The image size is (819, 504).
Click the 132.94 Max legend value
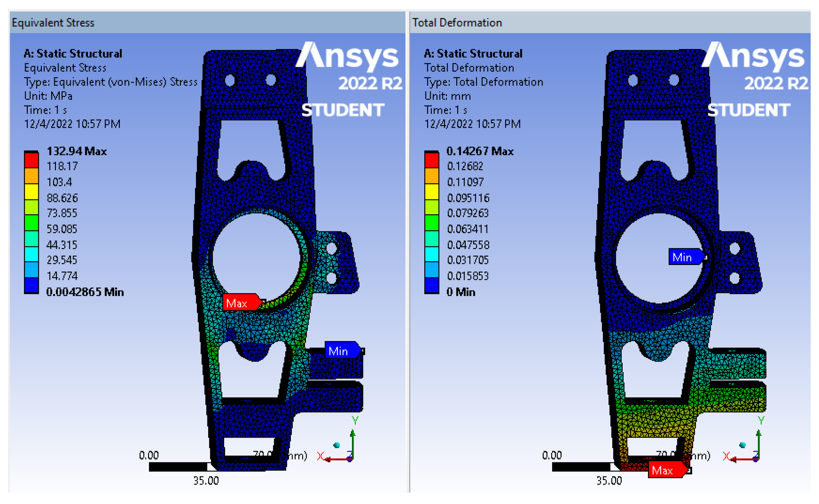(x=76, y=151)
